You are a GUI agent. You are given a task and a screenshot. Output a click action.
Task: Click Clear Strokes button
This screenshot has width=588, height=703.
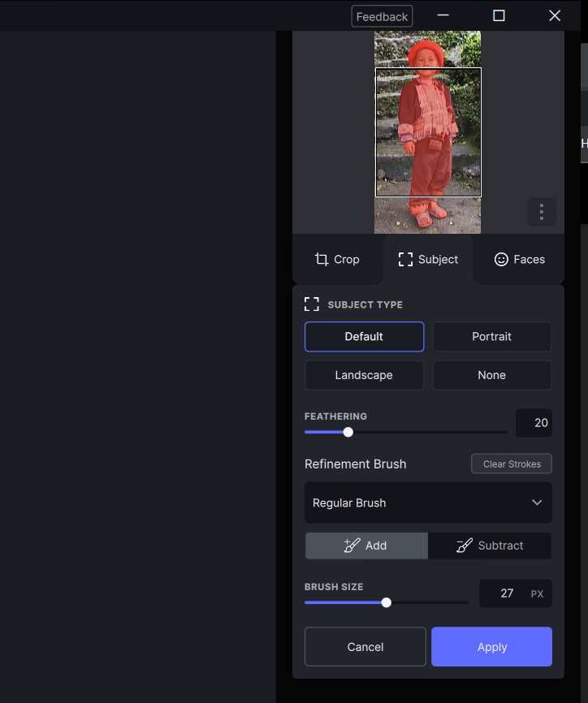point(512,464)
